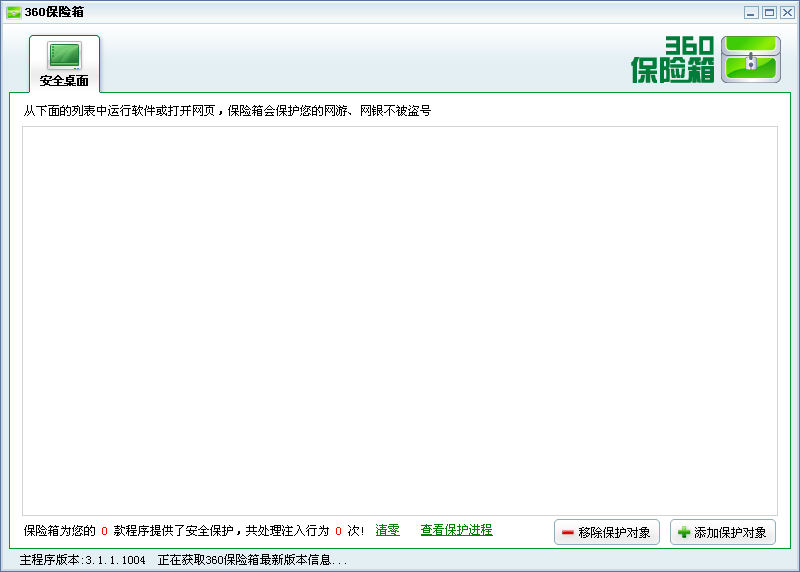Click inside the empty protected programs list
Viewport: 800px width, 572px height.
[x=400, y=321]
